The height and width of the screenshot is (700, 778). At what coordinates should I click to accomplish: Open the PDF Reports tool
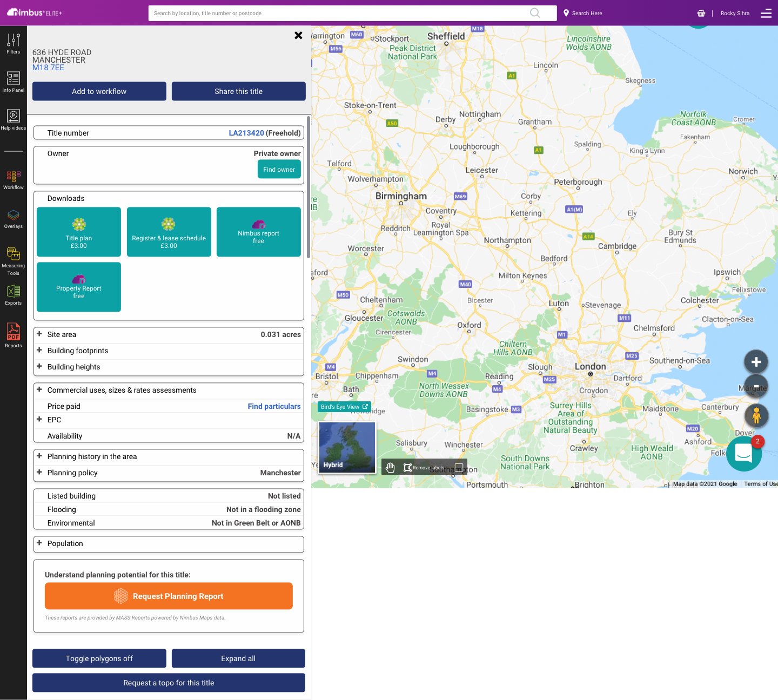[x=14, y=335]
